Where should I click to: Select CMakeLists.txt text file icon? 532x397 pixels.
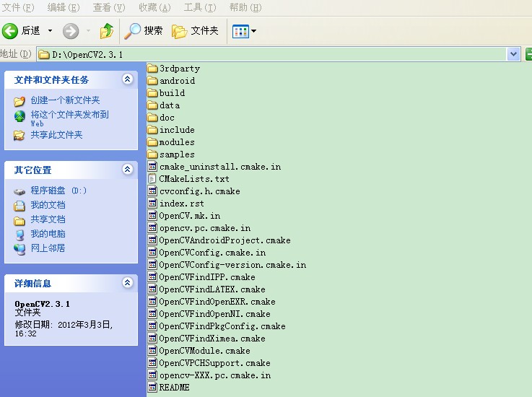(x=153, y=179)
